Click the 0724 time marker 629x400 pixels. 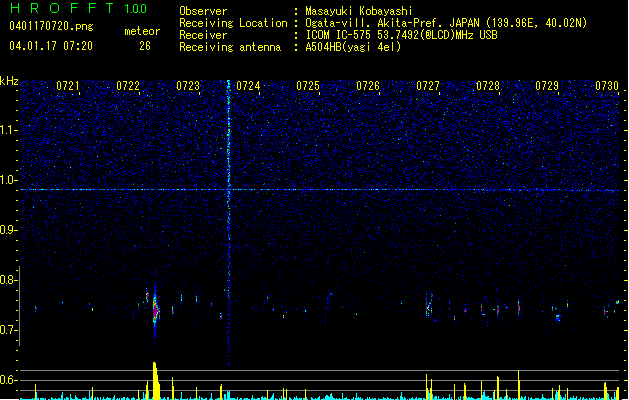coord(248,86)
